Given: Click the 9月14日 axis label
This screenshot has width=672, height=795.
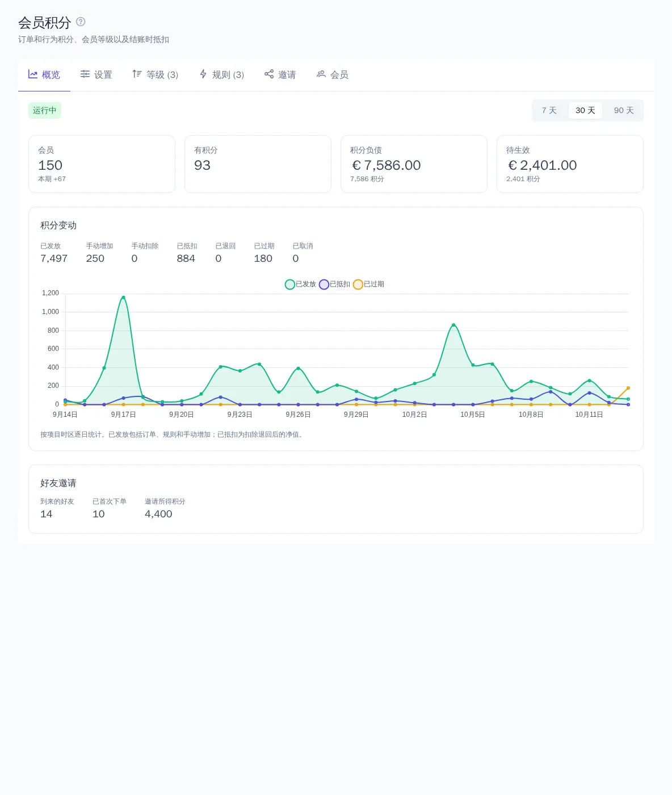Looking at the screenshot, I should click(x=65, y=415).
